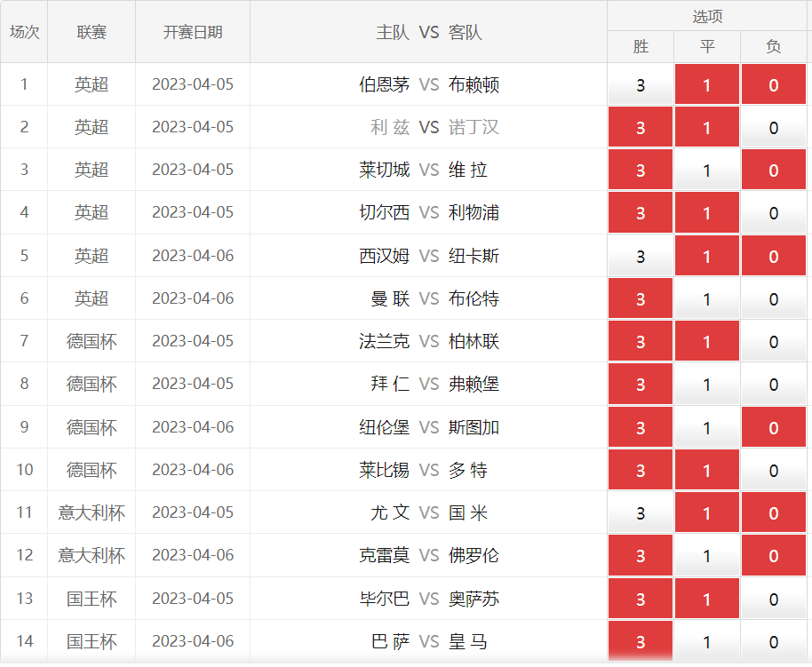Select win option 3 for 尤文 VS 国米
The height and width of the screenshot is (667, 812).
tap(641, 512)
